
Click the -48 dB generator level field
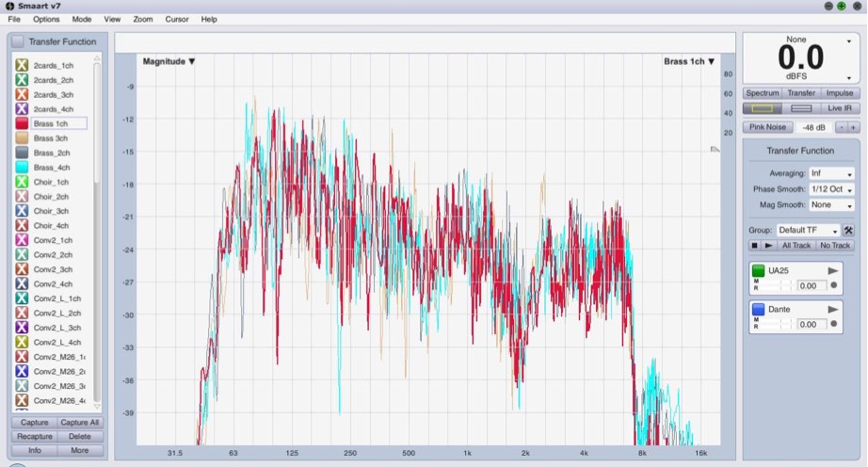pos(813,127)
